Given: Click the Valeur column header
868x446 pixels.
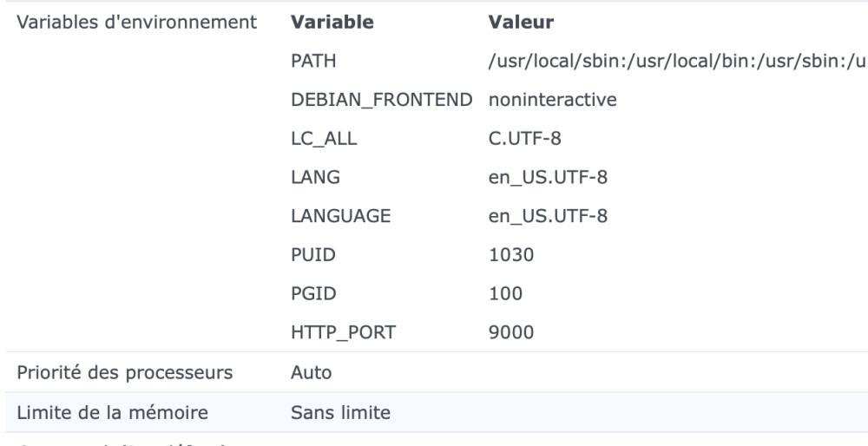Looking at the screenshot, I should [518, 23].
